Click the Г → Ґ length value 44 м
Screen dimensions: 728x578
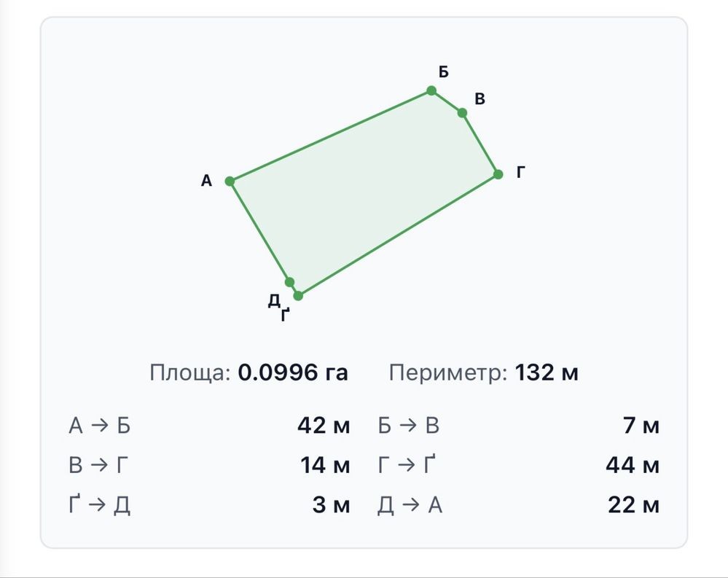[633, 465]
